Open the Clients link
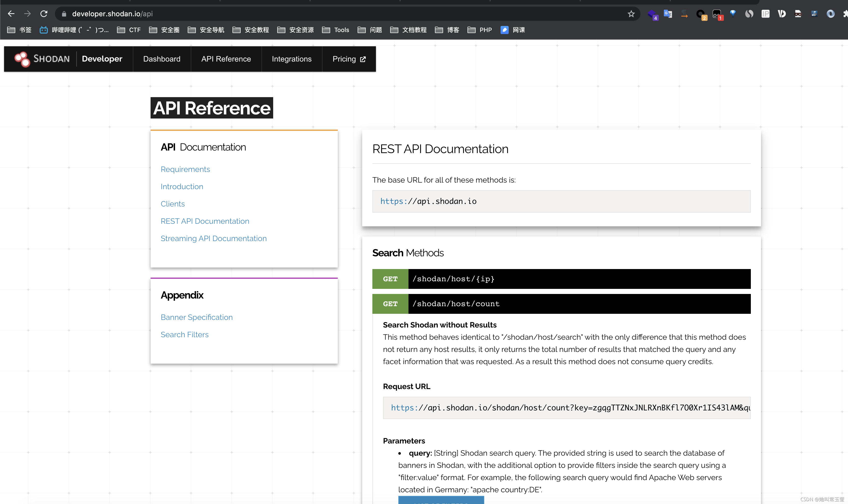Image resolution: width=848 pixels, height=504 pixels. tap(173, 204)
